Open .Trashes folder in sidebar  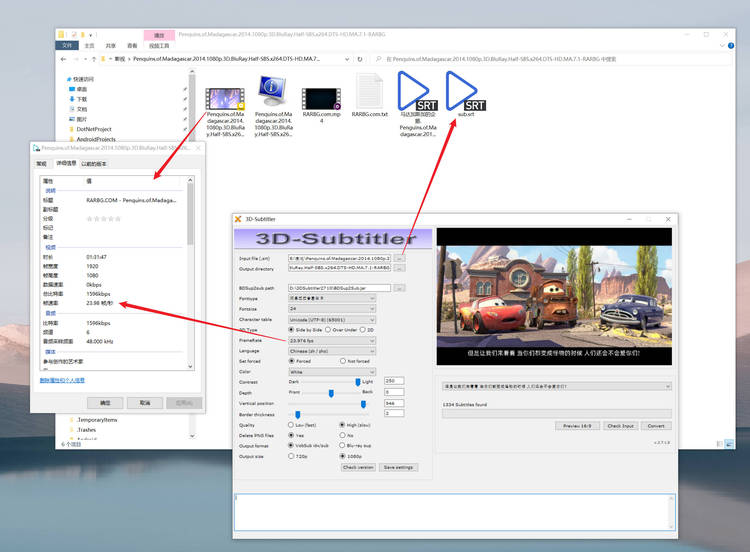pos(83,430)
